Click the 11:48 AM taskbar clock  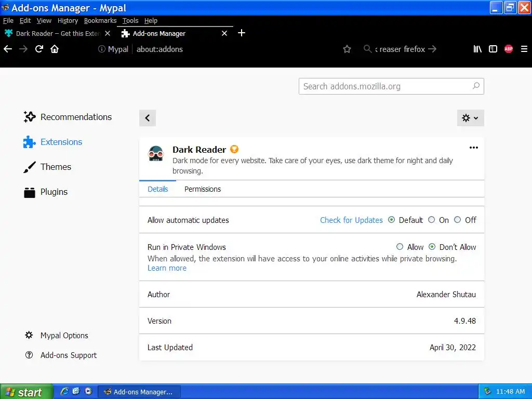click(510, 392)
